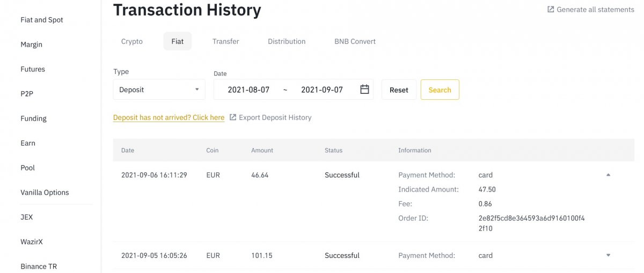Screen dimensions: 644x273
Task: Click the Generate all statements export icon
Action: coord(551,10)
